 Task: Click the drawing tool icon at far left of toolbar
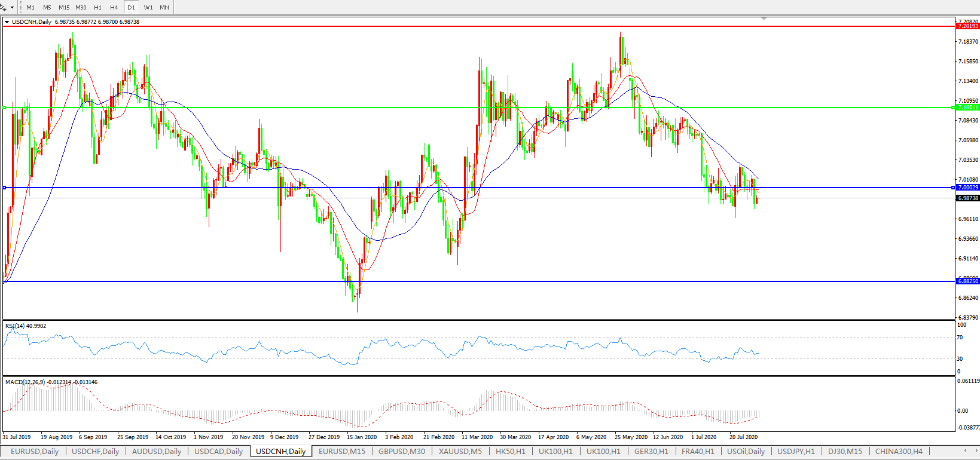(x=4, y=7)
